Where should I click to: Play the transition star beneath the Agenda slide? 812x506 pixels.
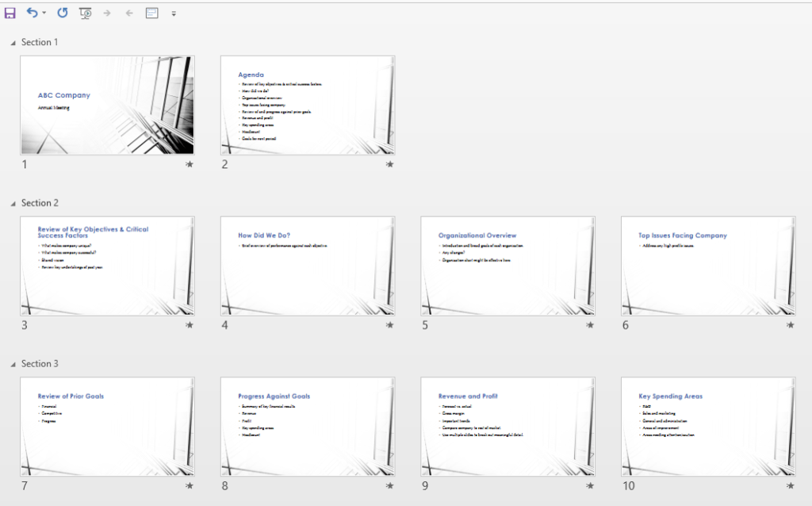[390, 164]
